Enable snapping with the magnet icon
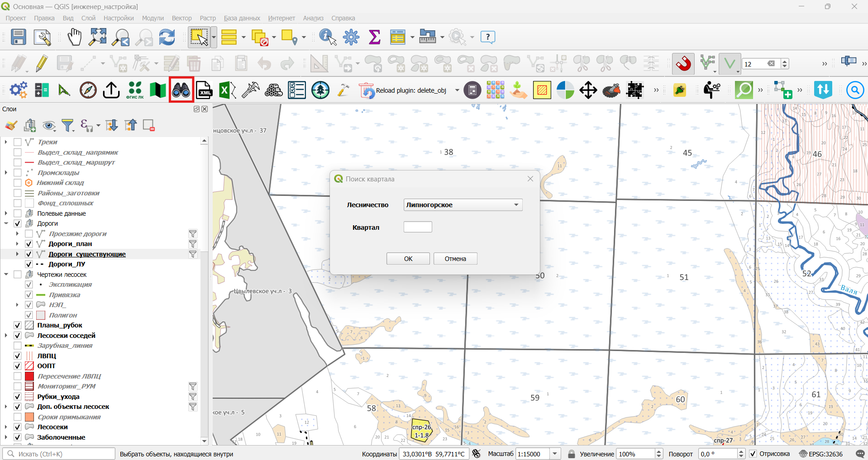Image resolution: width=868 pixels, height=460 pixels. tap(683, 63)
